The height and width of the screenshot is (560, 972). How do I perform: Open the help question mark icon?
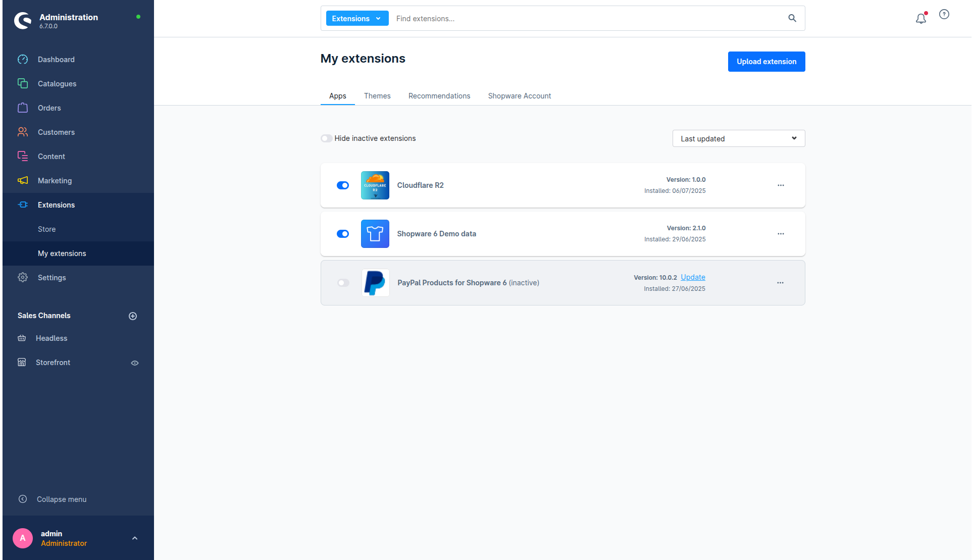point(944,15)
